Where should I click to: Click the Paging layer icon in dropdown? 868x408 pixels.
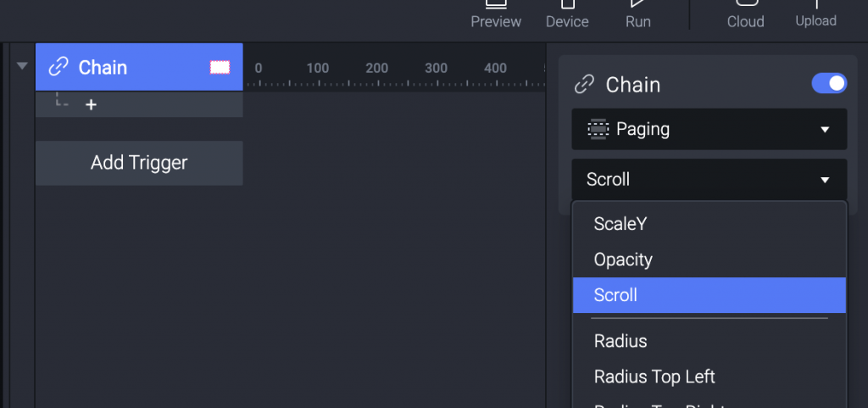click(x=598, y=129)
